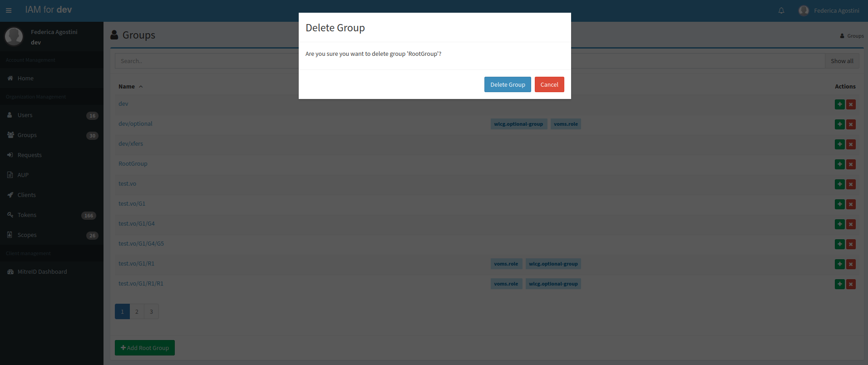The image size is (868, 365).
Task: Go to pagination page 1
Action: coord(122,311)
